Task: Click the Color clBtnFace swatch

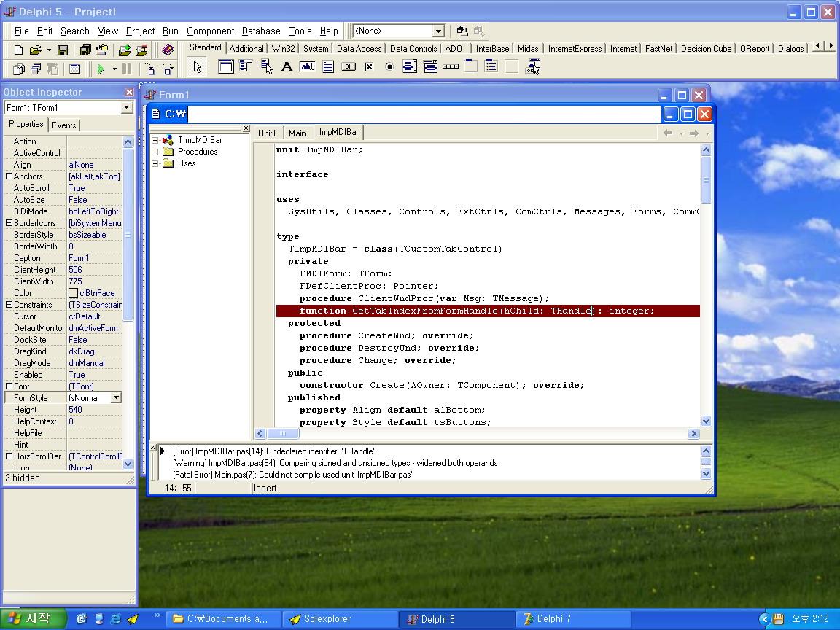Action: 73,293
